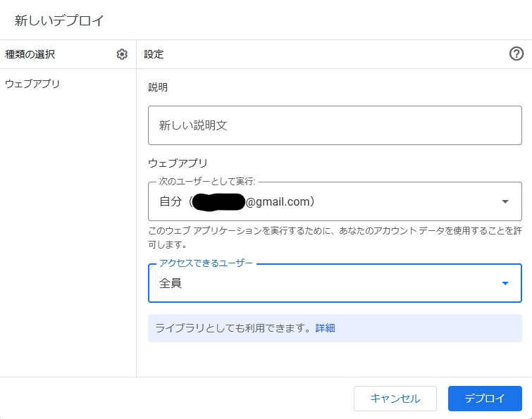Focus the 新しい説明文 description field

coord(335,125)
